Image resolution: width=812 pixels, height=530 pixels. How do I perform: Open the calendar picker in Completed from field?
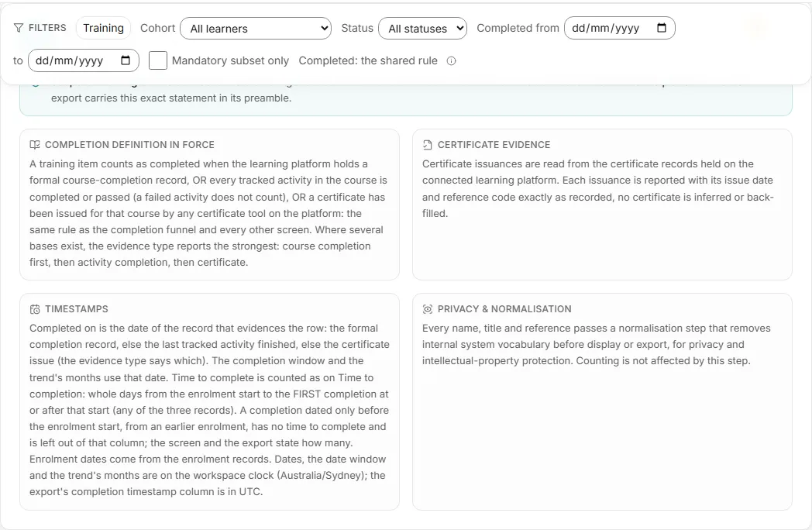pos(662,28)
